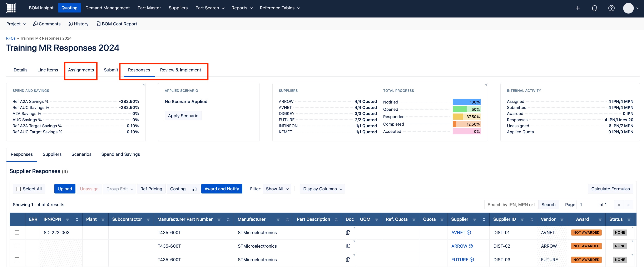Click the IPN/CPN column filter icon

pos(68,219)
